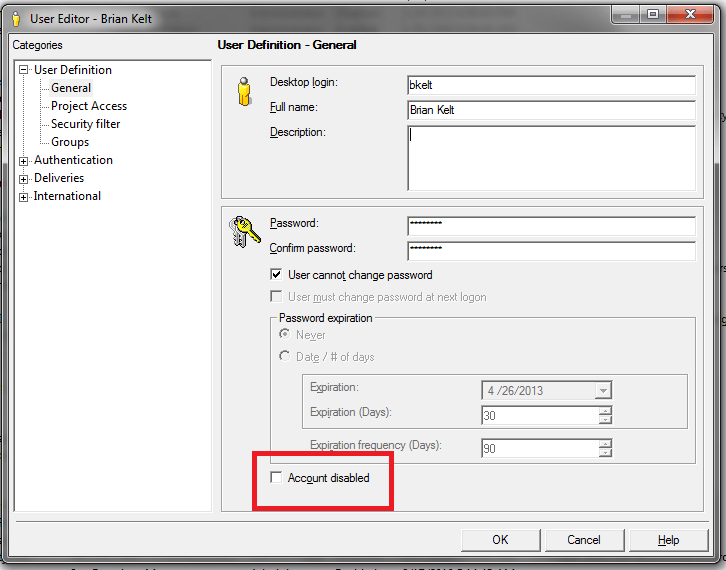
Task: Select the Never expiration radio button
Action: pyautogui.click(x=284, y=334)
